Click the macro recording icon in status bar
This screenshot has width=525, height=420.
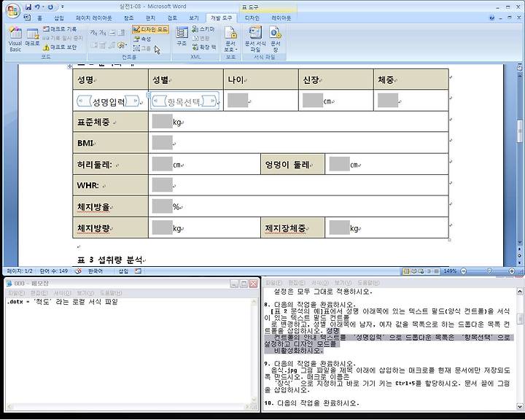coord(138,271)
